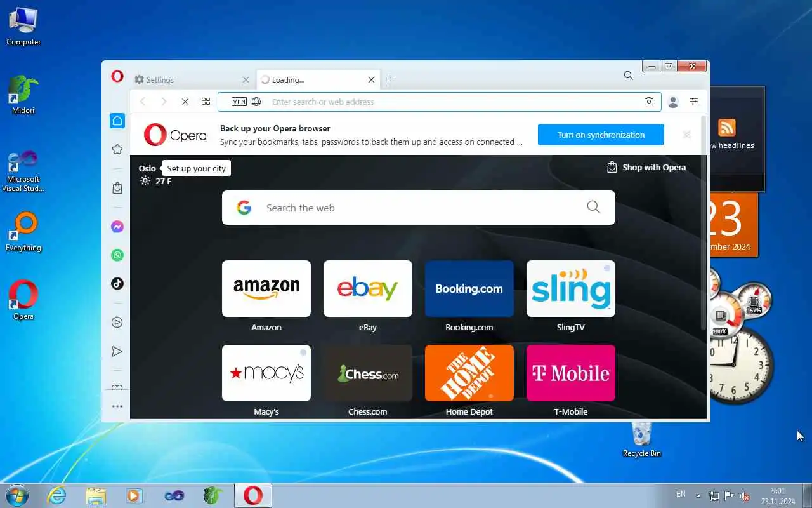Open Easy Setup sliders icon
This screenshot has width=812, height=508.
(x=694, y=102)
